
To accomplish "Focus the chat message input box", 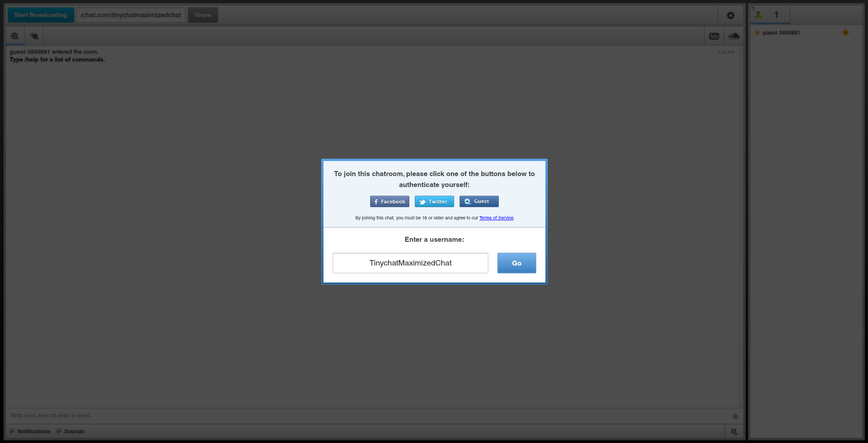I will (x=367, y=416).
